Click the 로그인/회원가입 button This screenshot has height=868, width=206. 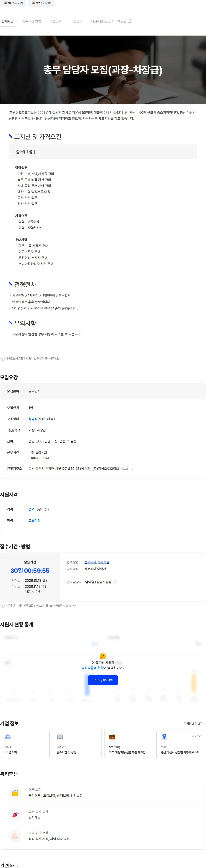(103, 680)
